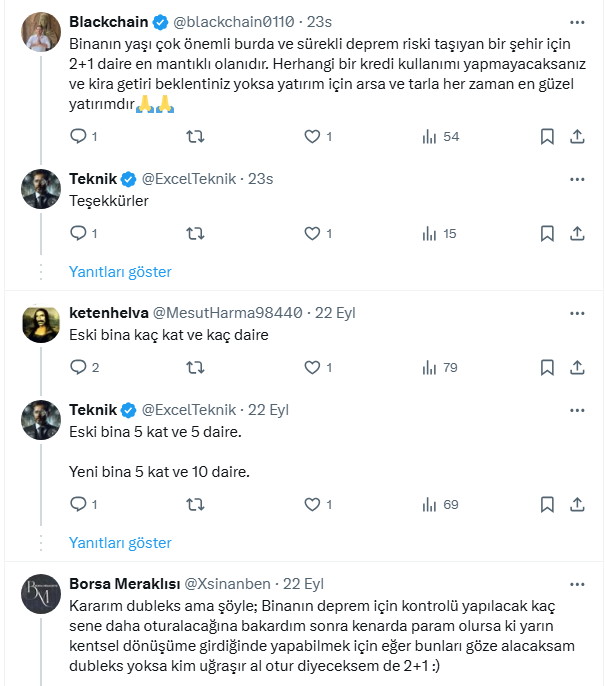The width and height of the screenshot is (605, 686).
Task: Bookmark Blackchain's tweet
Action: click(547, 136)
